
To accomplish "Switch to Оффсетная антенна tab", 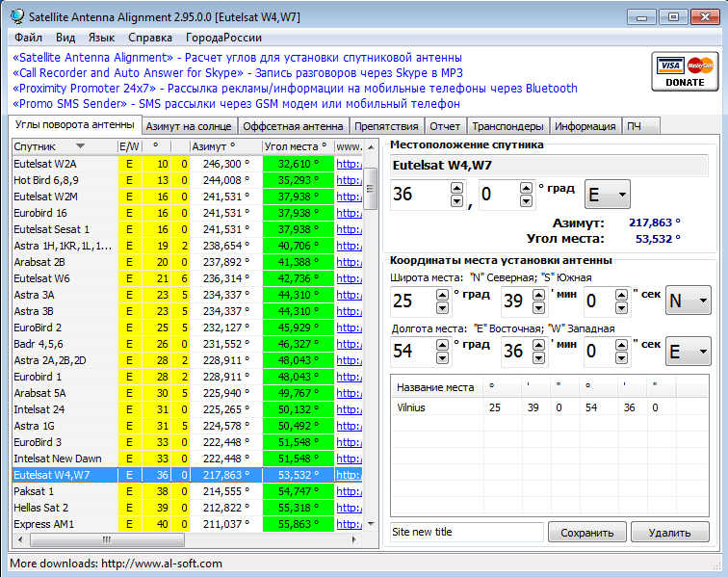I will [x=293, y=126].
